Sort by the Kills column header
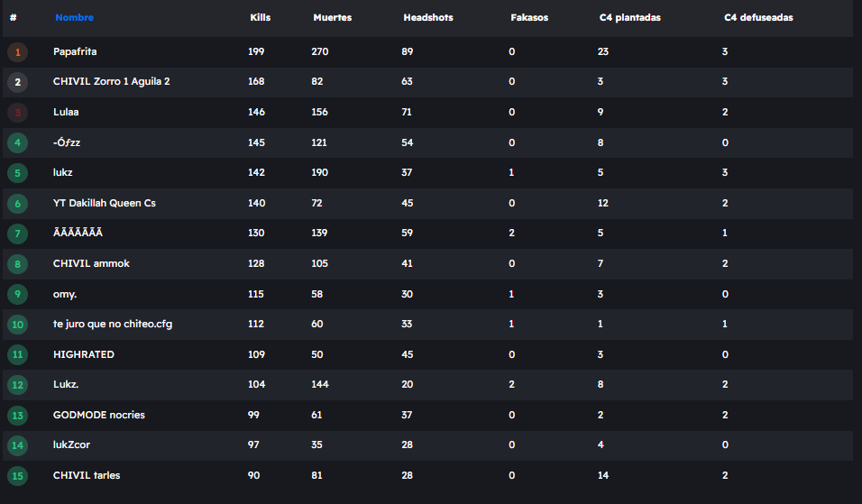 260,18
